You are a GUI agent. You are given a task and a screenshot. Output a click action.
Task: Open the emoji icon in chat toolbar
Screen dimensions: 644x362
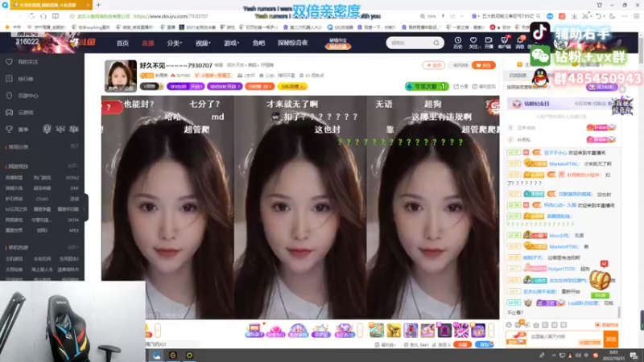[x=509, y=325]
